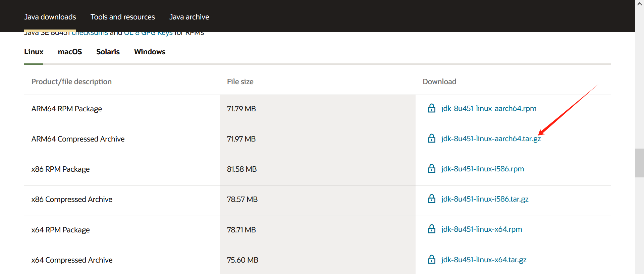This screenshot has height=274, width=644.
Task: Click the Product/file description column header
Action: point(71,81)
